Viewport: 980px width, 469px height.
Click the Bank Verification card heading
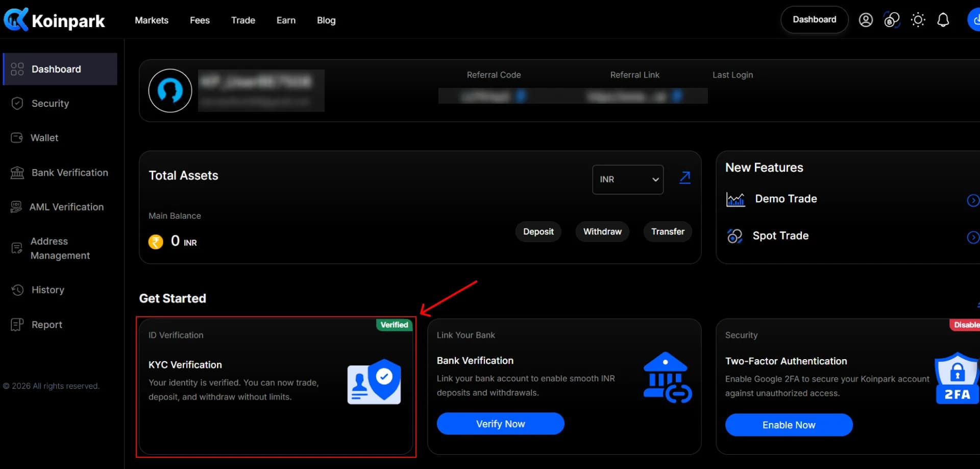(475, 361)
